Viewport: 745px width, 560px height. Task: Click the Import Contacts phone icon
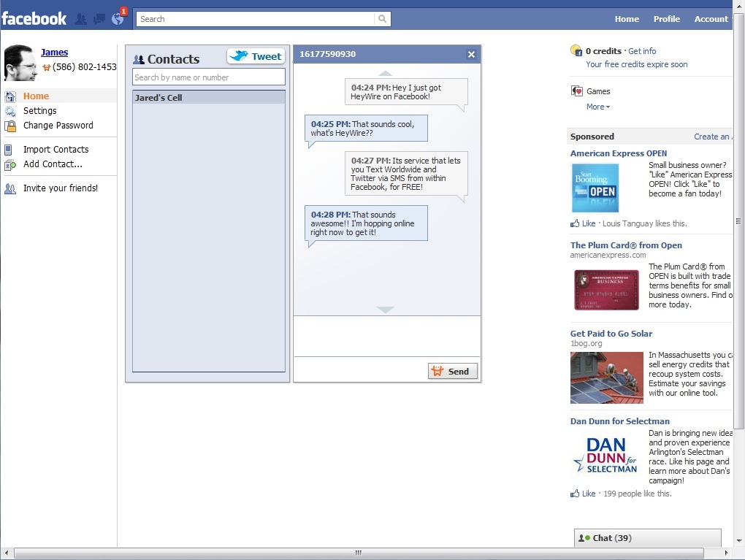pos(8,150)
